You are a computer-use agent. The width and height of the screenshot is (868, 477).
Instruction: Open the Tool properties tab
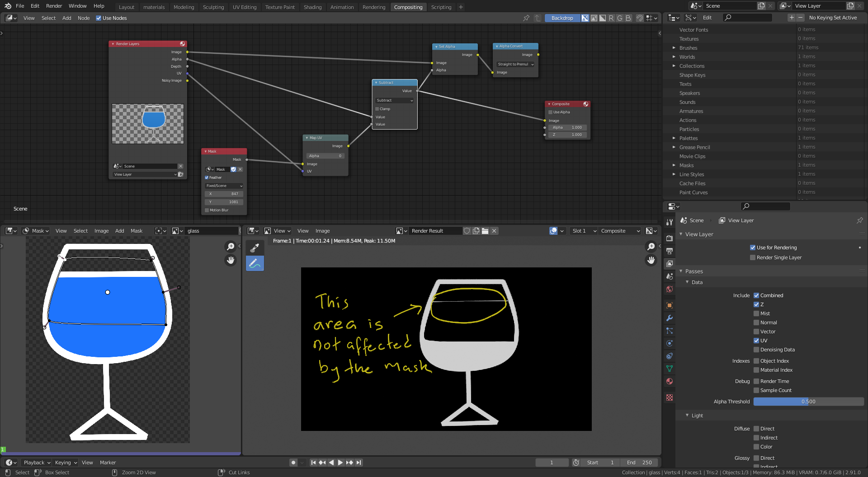coord(670,222)
